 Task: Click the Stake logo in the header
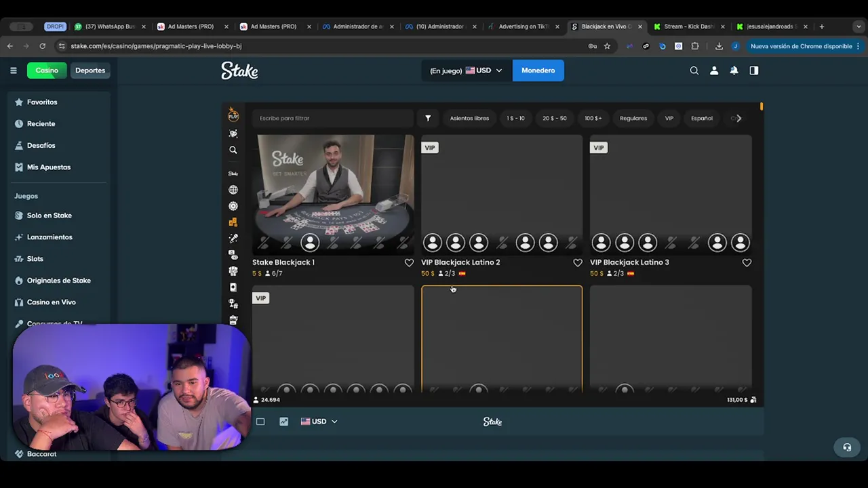tap(239, 70)
